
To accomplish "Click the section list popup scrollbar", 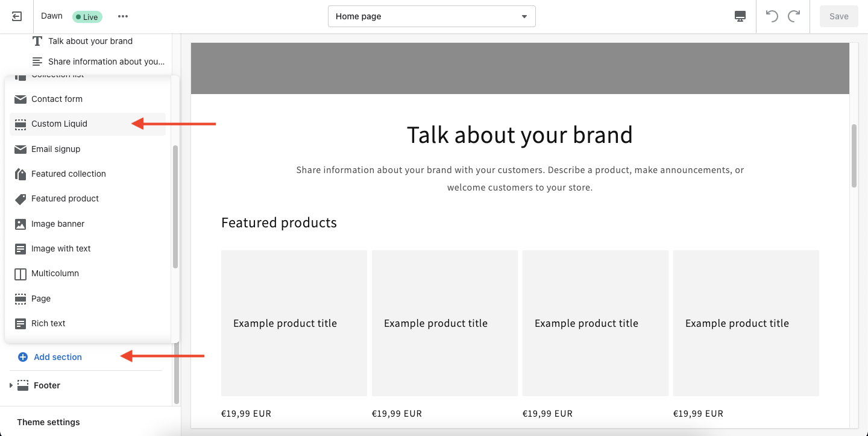I will coord(175,206).
